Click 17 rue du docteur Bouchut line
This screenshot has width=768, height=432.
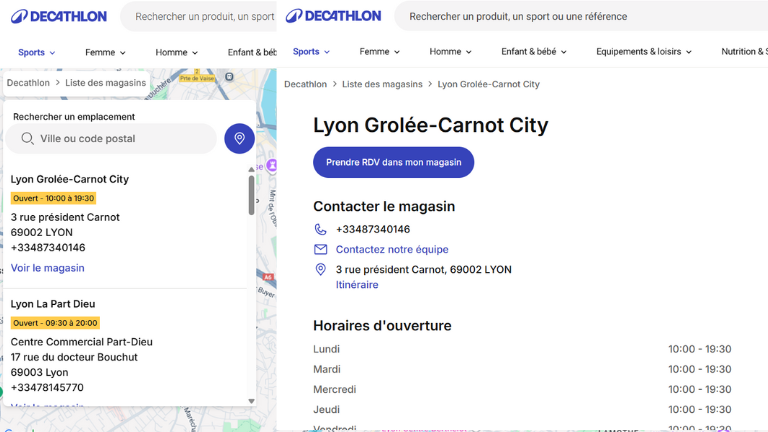74,357
